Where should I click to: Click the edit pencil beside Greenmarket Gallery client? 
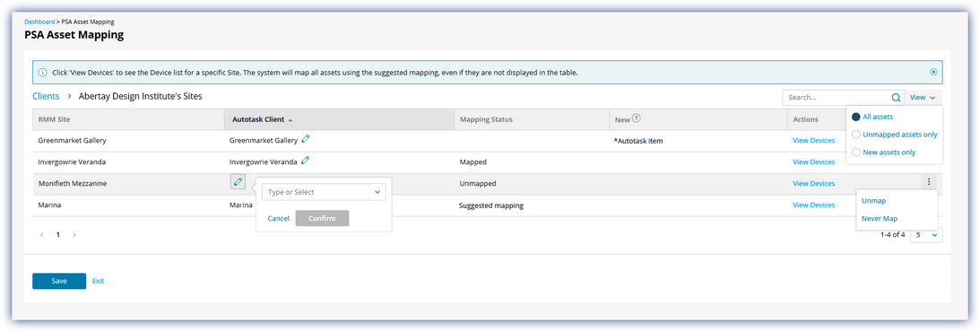tap(306, 139)
